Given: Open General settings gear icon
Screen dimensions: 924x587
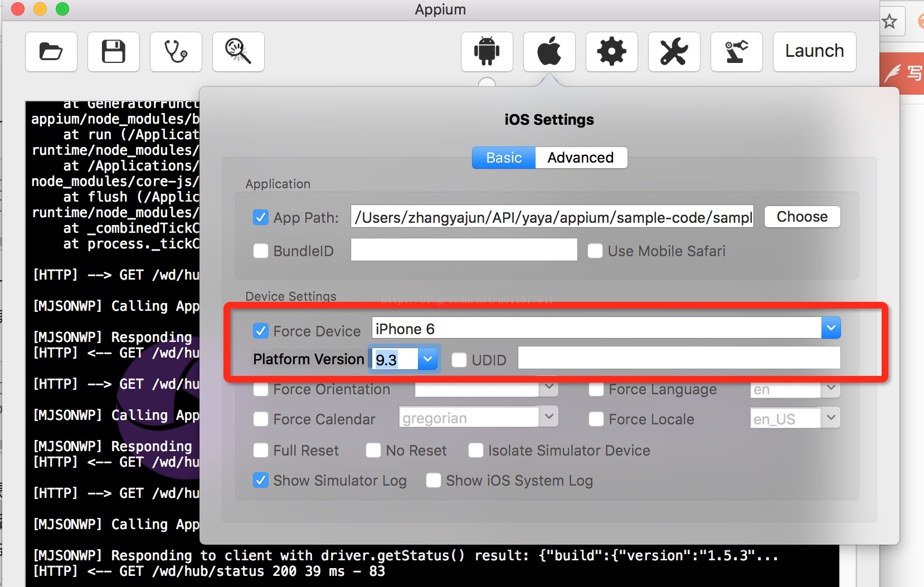Looking at the screenshot, I should pos(612,52).
